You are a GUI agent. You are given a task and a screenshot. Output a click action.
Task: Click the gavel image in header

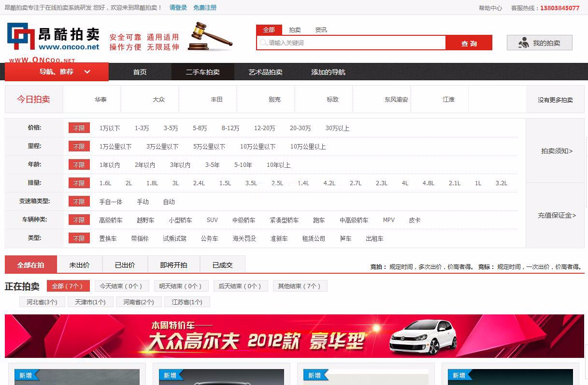tap(210, 36)
